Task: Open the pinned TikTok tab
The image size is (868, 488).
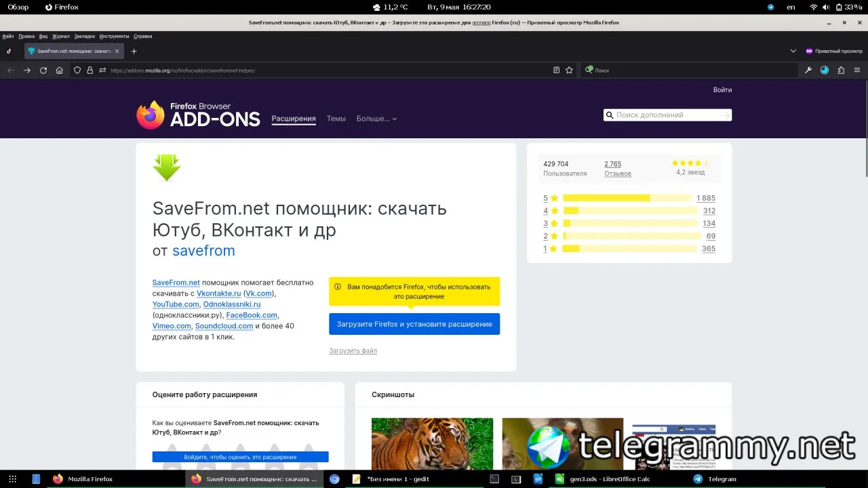Action: [9, 52]
